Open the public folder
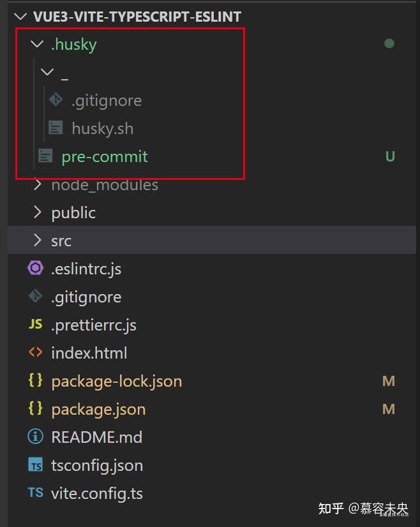This screenshot has height=527, width=420. (x=73, y=212)
